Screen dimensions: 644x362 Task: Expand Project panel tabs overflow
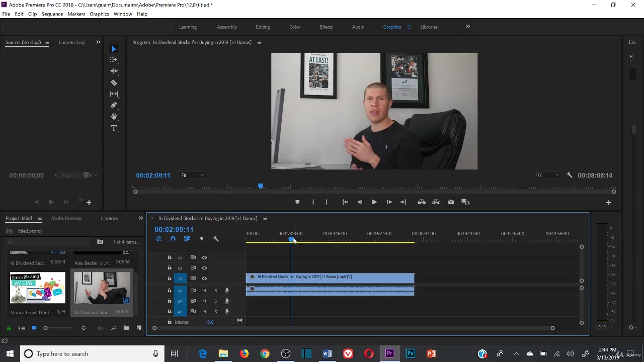[141, 218]
